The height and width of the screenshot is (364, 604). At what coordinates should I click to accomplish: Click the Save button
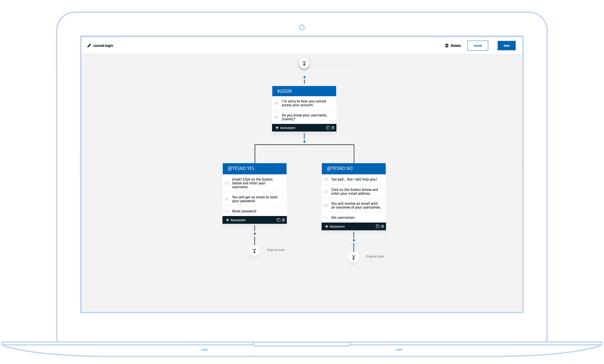(506, 45)
